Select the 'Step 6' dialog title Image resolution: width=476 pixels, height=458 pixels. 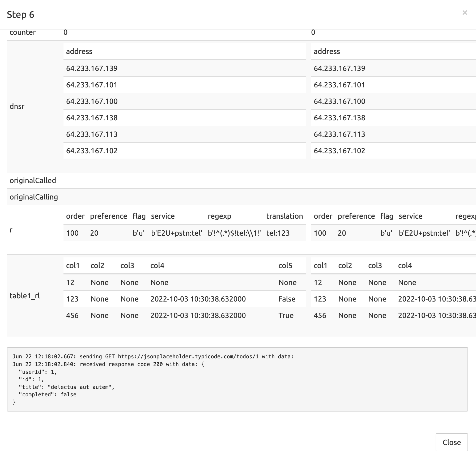[20, 15]
